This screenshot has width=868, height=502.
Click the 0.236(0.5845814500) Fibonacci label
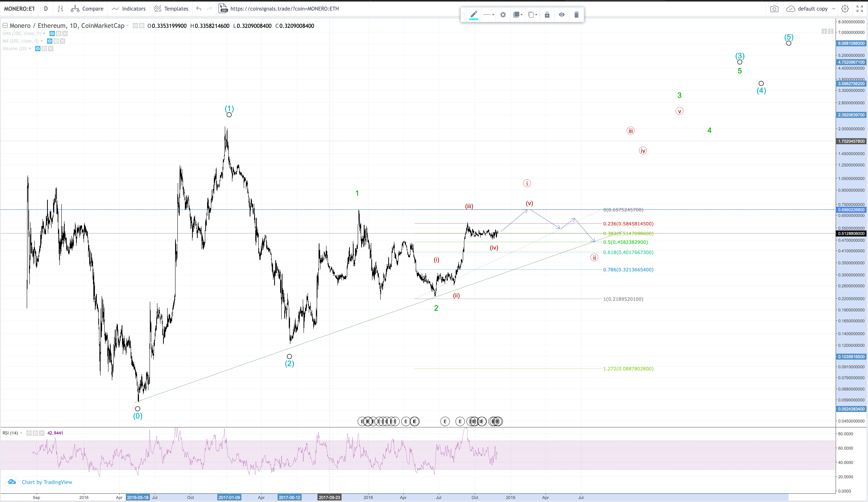pos(628,224)
